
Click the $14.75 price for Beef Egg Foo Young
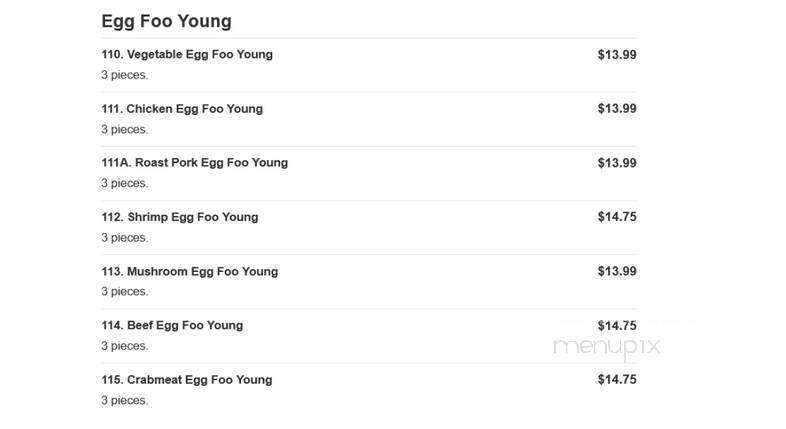(x=616, y=325)
